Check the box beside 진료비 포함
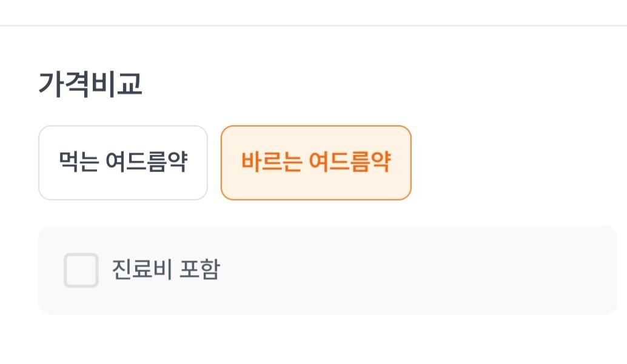 point(81,270)
